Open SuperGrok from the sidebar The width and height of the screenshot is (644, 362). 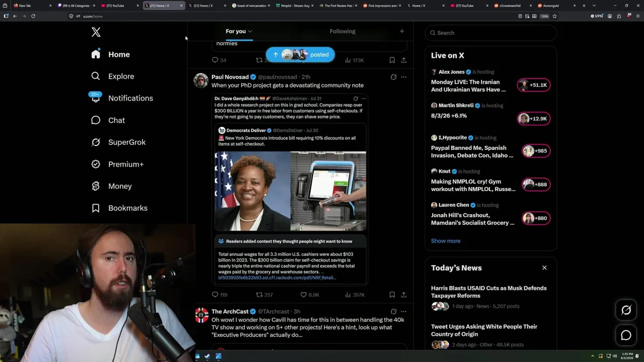coord(118,142)
